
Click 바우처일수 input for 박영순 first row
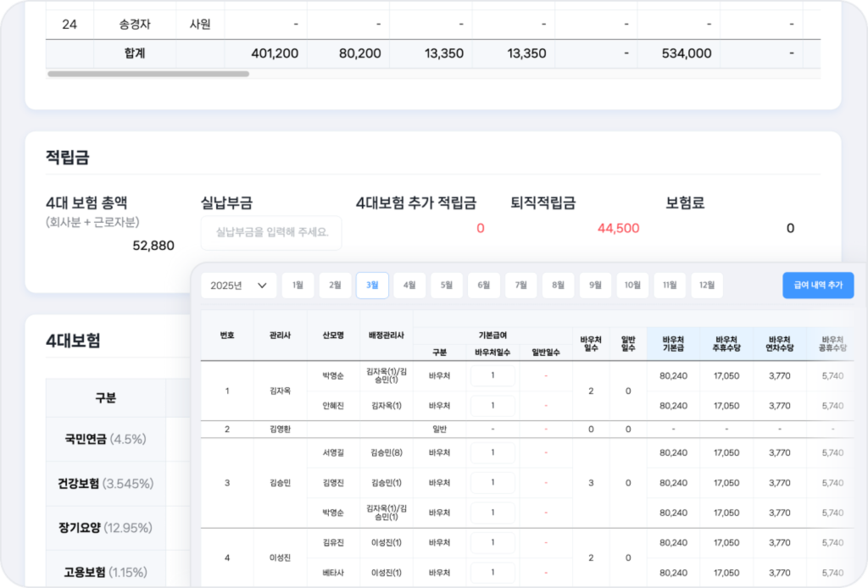click(x=492, y=375)
